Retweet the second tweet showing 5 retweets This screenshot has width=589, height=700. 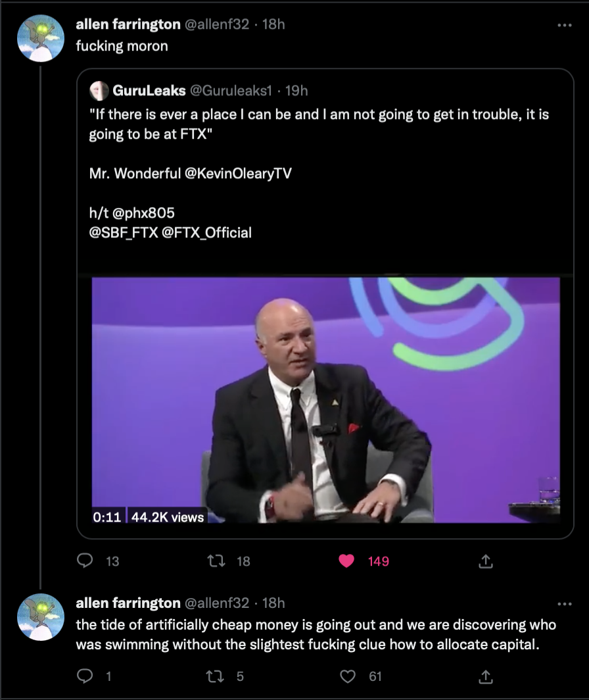click(x=216, y=676)
